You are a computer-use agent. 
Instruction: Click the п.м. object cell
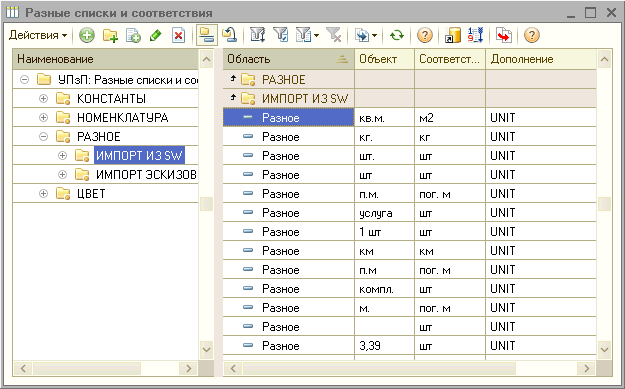coord(384,194)
